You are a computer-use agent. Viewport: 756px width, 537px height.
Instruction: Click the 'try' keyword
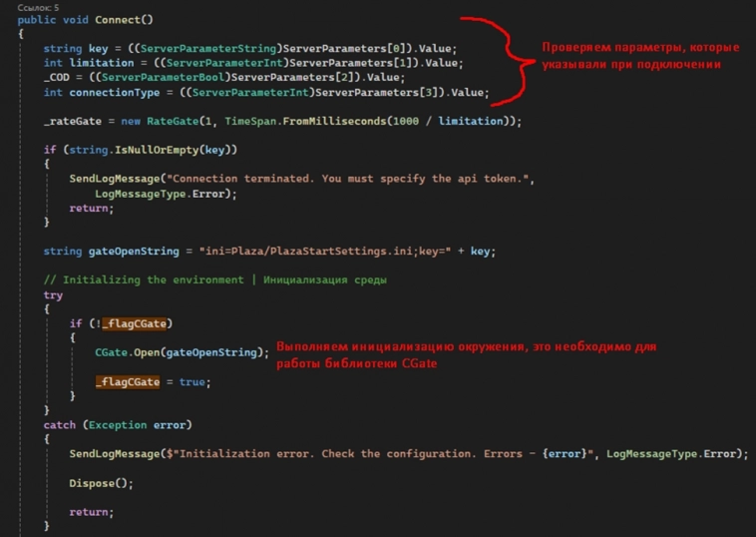pyautogui.click(x=53, y=294)
